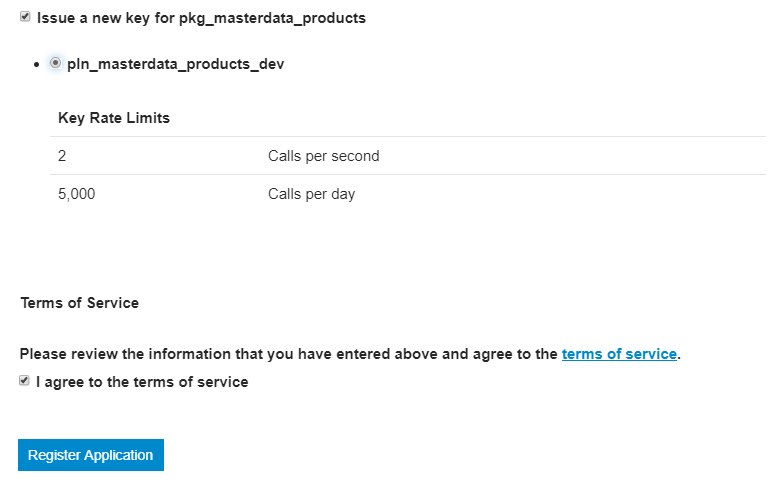Click the 'I agree to the terms of service' label
This screenshot has height=485, width=782.
[142, 382]
